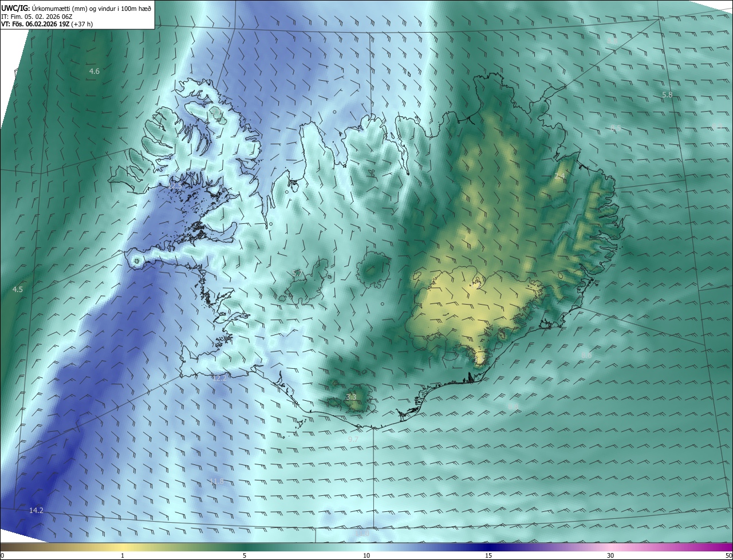Click the title line starting with UWC/IG

pyautogui.click(x=76, y=7)
